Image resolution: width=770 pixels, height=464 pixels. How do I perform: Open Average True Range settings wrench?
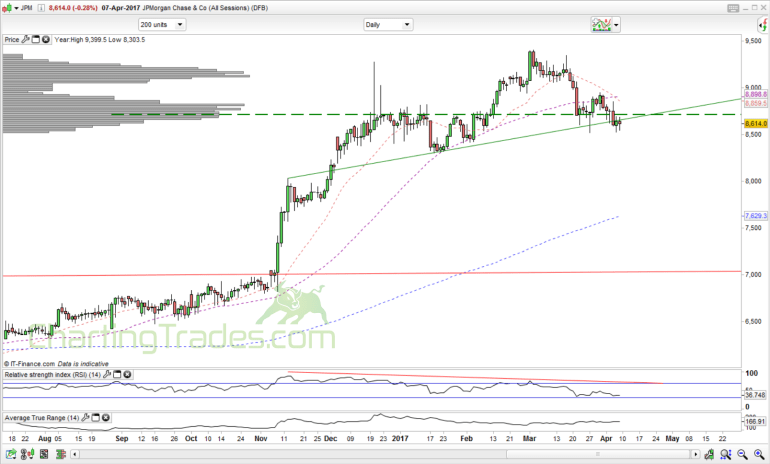tap(85, 418)
